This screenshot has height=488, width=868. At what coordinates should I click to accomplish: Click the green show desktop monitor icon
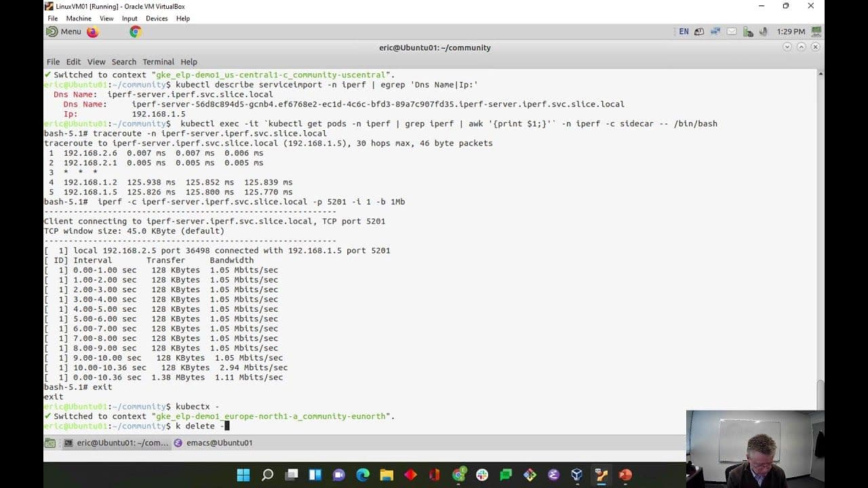point(816,32)
